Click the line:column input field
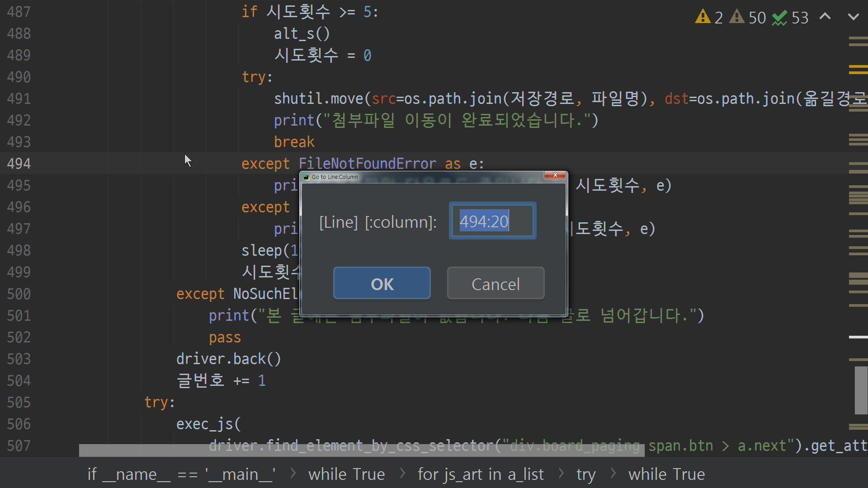 tap(492, 221)
